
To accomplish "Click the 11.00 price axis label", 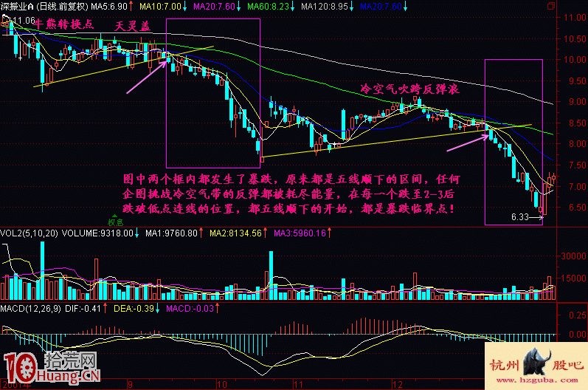I will 575,17.
